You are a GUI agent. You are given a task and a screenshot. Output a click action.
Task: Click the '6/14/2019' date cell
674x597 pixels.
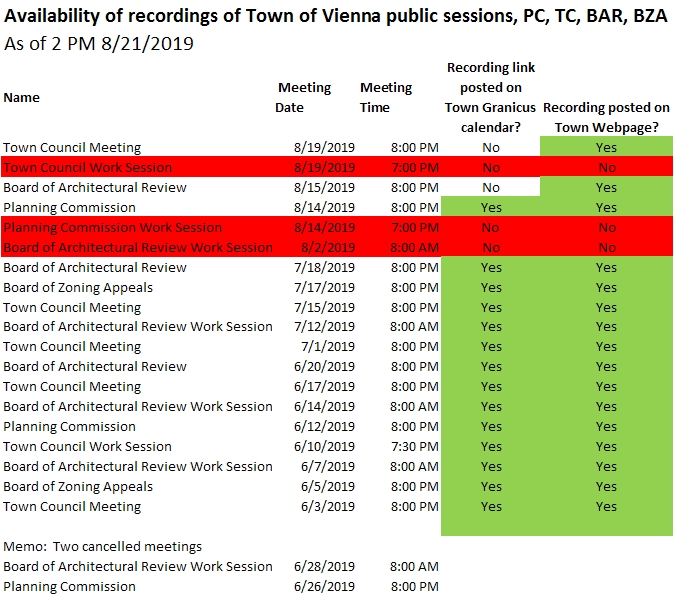(324, 406)
